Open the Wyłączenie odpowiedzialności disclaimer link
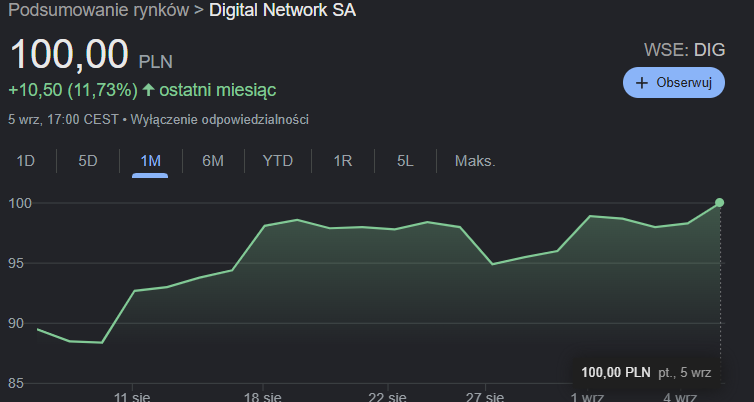This screenshot has width=754, height=402. [x=219, y=119]
